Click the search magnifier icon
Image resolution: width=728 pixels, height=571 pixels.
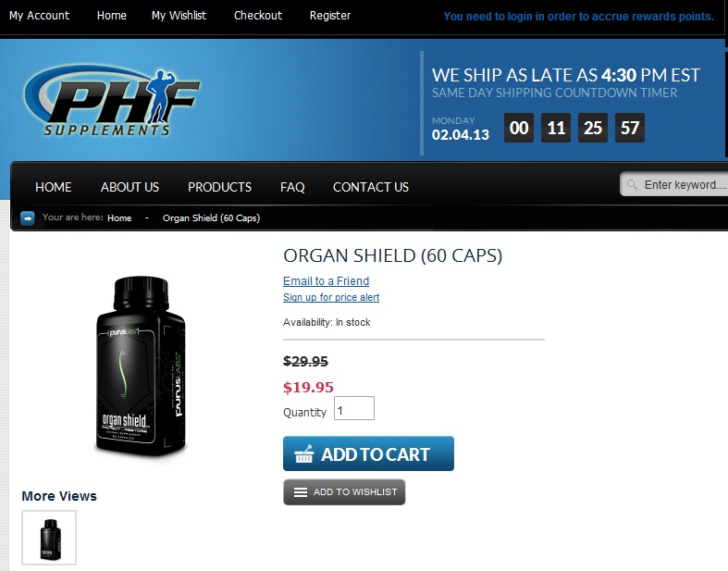[x=632, y=185]
